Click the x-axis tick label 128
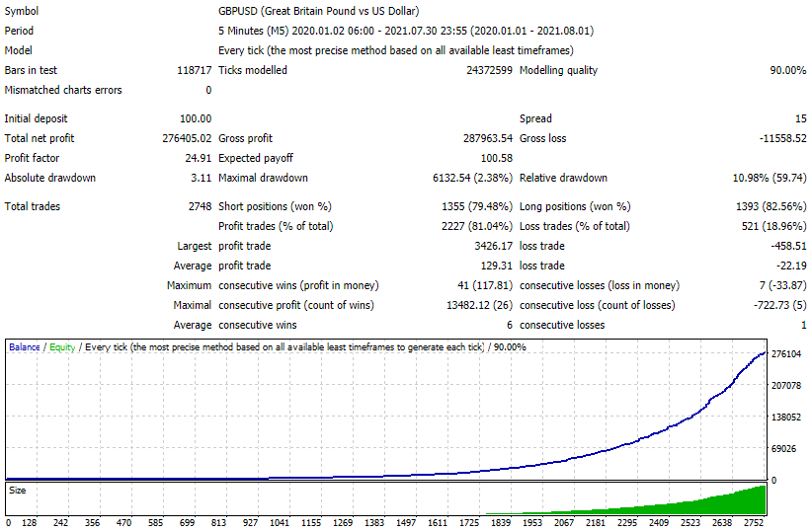811x532 pixels. pyautogui.click(x=29, y=523)
